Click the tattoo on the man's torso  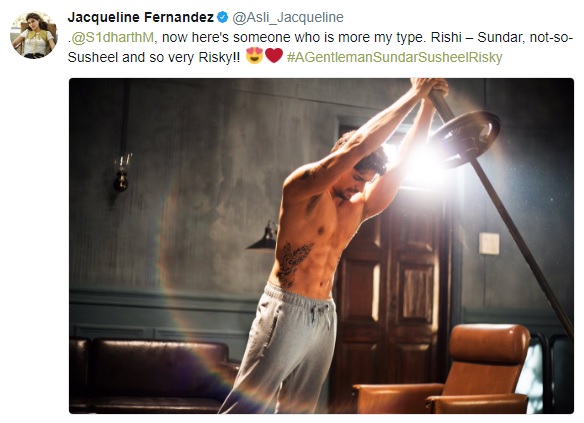(x=293, y=263)
